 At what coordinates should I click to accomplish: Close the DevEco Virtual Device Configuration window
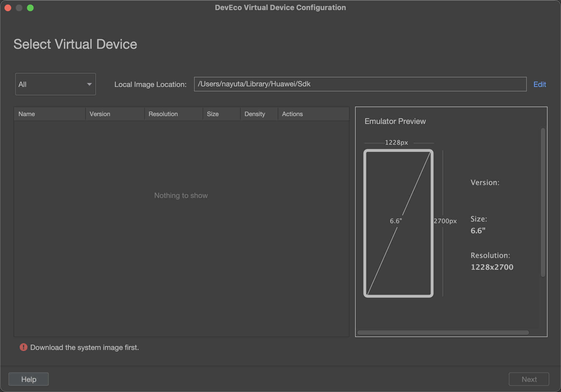click(8, 8)
